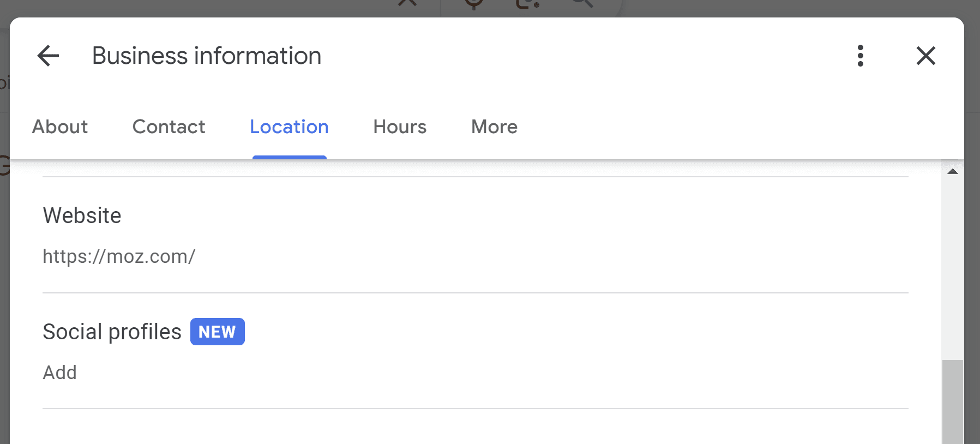Edit the https://moz.com/ website field

[119, 256]
